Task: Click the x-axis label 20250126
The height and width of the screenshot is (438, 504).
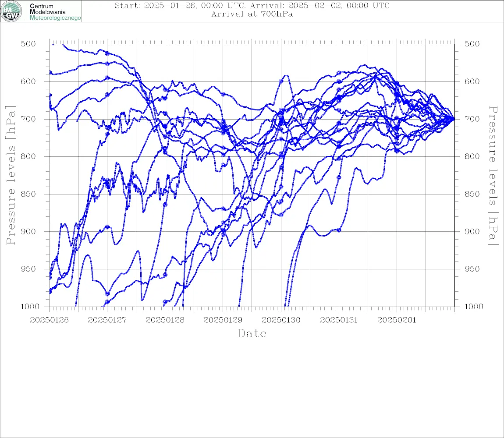Action: click(49, 320)
